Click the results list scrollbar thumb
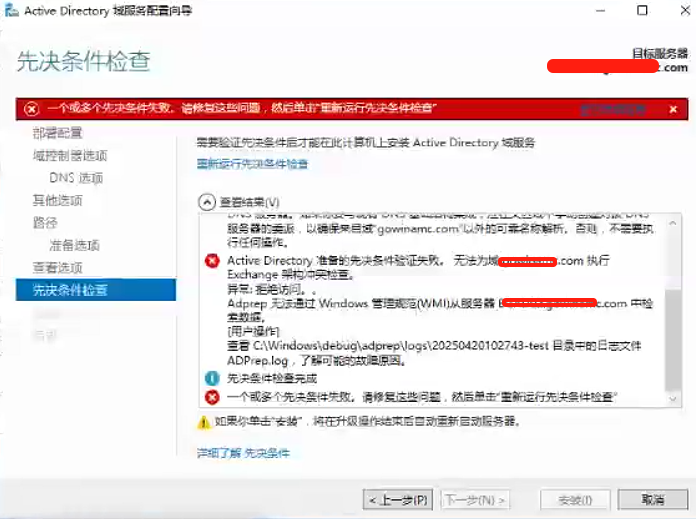The width and height of the screenshot is (696, 519). point(673,339)
